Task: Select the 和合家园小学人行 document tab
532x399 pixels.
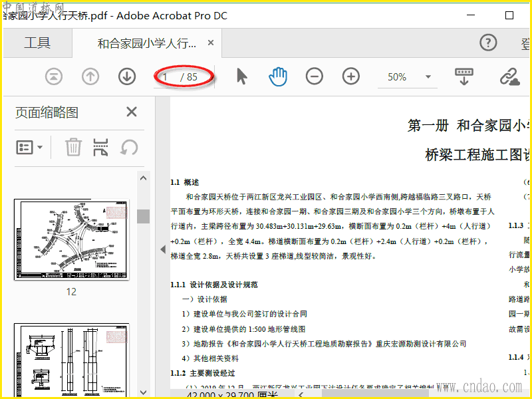Action: (x=147, y=43)
